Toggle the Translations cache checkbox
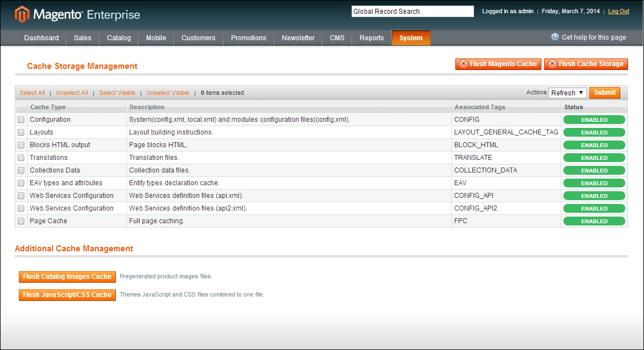 pos(21,158)
